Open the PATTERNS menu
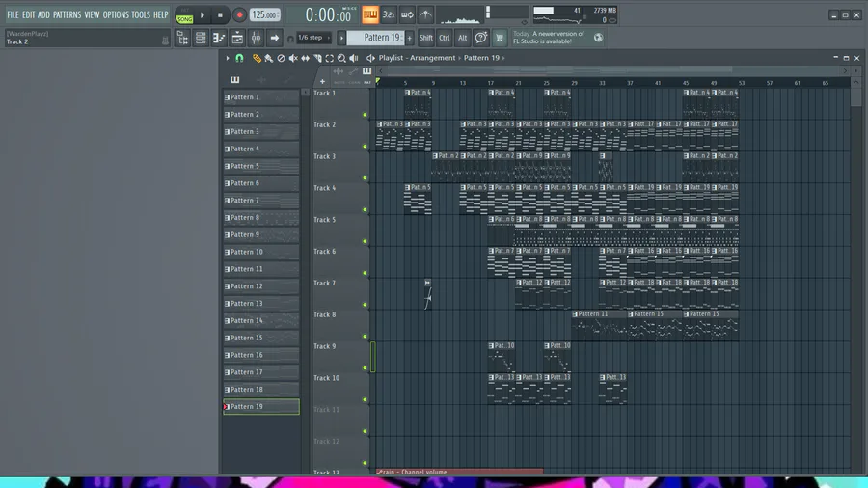868x488 pixels. tap(67, 14)
